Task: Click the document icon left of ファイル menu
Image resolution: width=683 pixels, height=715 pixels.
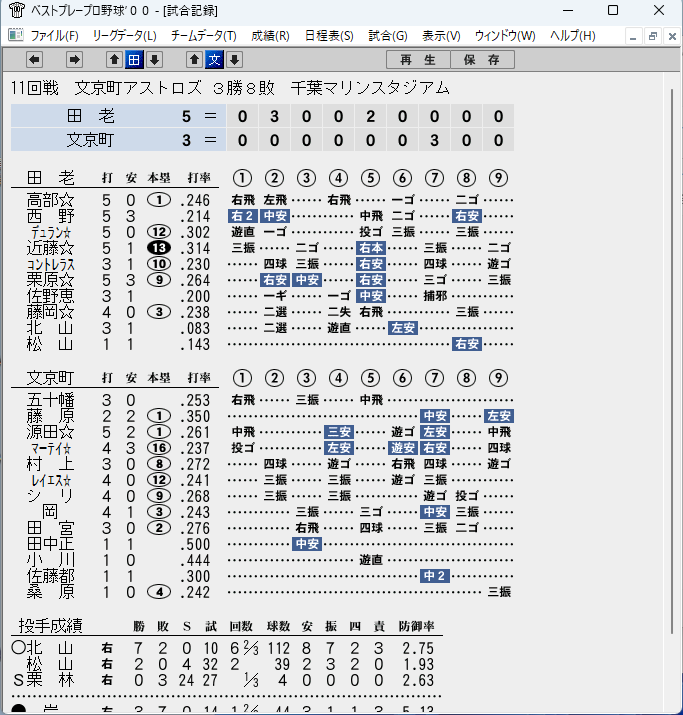Action: coord(16,35)
